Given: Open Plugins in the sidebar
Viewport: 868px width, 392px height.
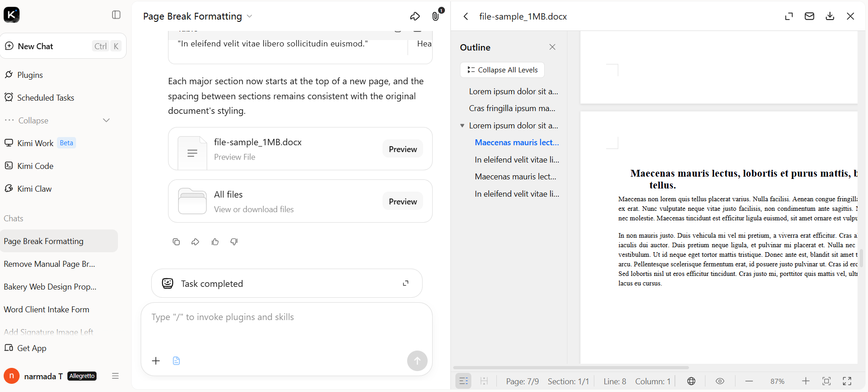Looking at the screenshot, I should (x=30, y=75).
